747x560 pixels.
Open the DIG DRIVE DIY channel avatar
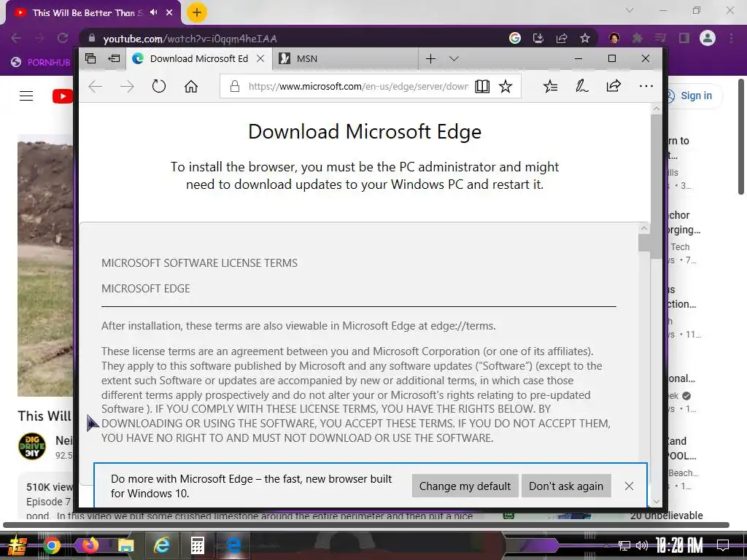tap(32, 446)
